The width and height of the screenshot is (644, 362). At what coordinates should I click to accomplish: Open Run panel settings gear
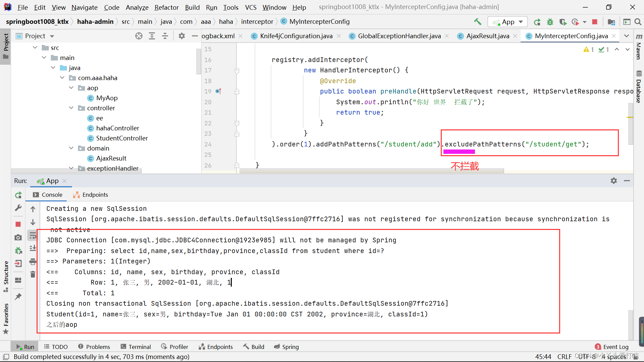tap(614, 181)
